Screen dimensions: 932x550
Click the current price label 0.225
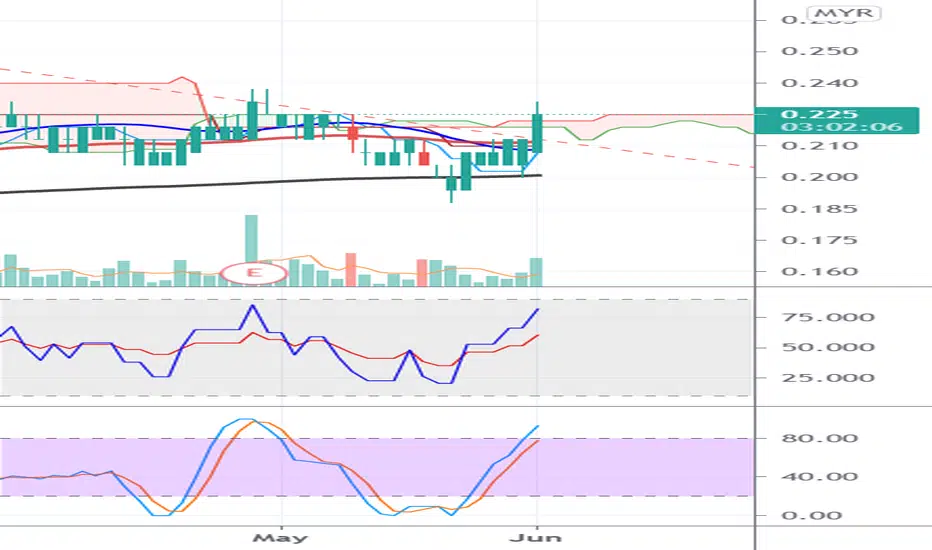820,114
